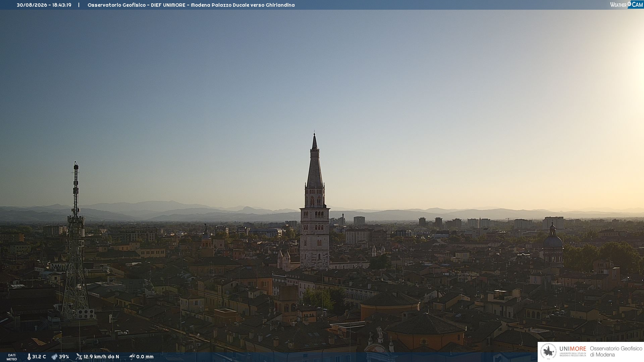
Task: Click the 0.0 mm rainfall value
Action: 145,357
